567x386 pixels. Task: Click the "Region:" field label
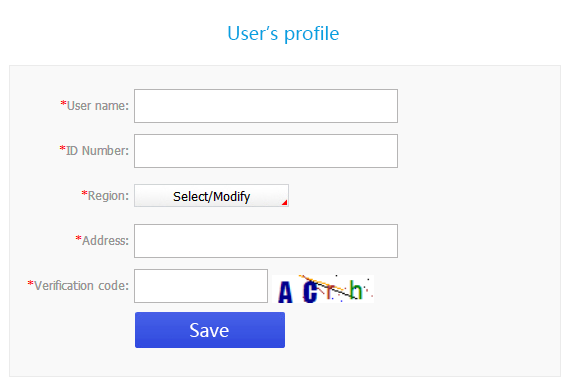[x=108, y=196]
